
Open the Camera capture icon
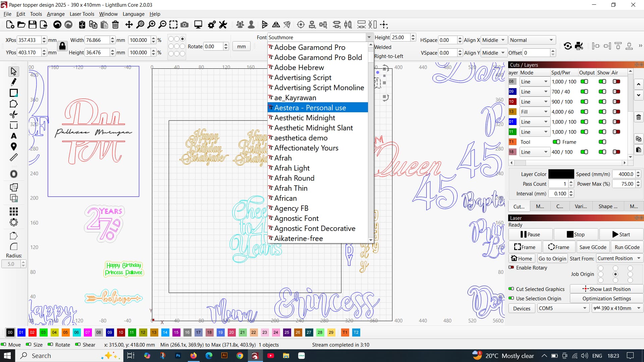pos(184,24)
